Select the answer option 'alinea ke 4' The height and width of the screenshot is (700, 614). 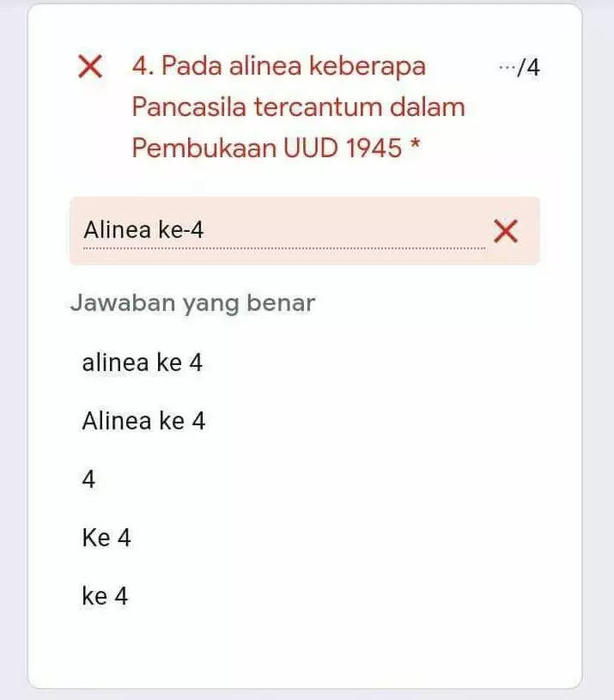pos(142,362)
